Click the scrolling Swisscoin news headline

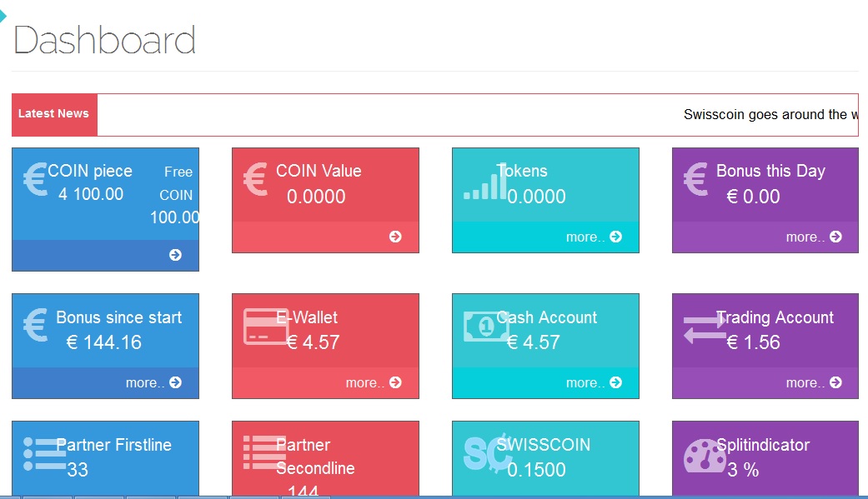pos(770,114)
